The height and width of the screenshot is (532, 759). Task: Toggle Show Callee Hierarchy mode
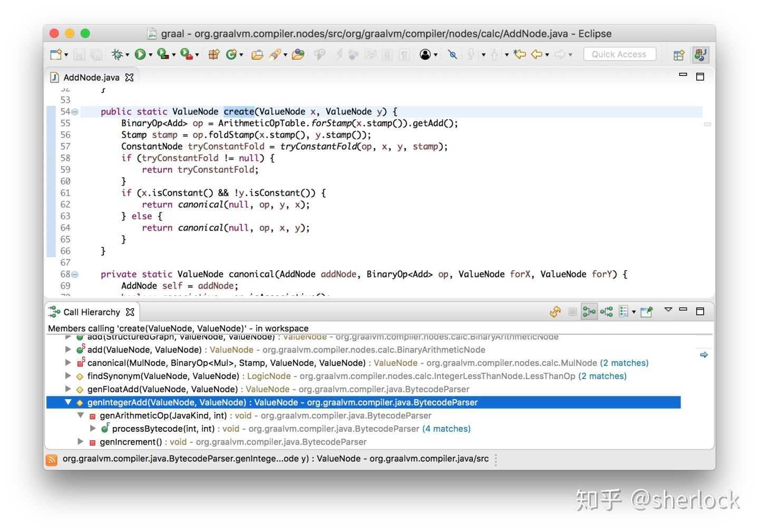pyautogui.click(x=607, y=312)
